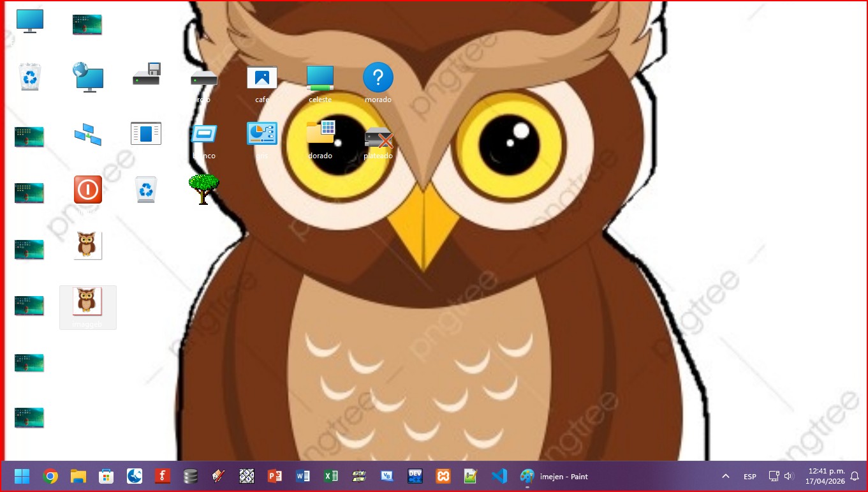Select the red power button desktop icon

point(87,190)
